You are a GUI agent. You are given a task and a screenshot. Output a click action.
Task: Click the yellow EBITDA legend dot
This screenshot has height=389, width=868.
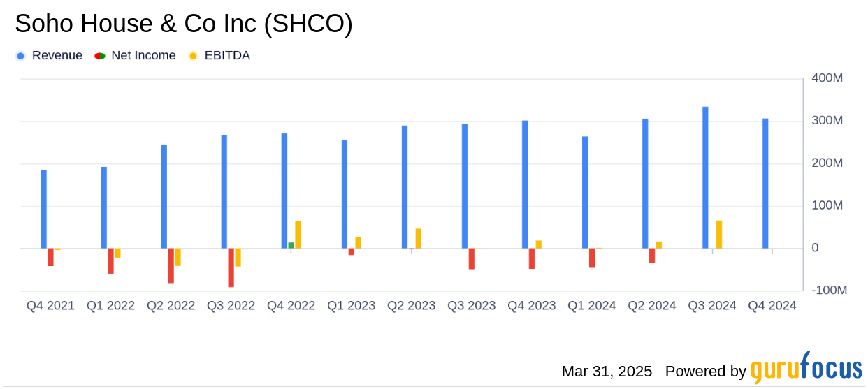coord(194,56)
